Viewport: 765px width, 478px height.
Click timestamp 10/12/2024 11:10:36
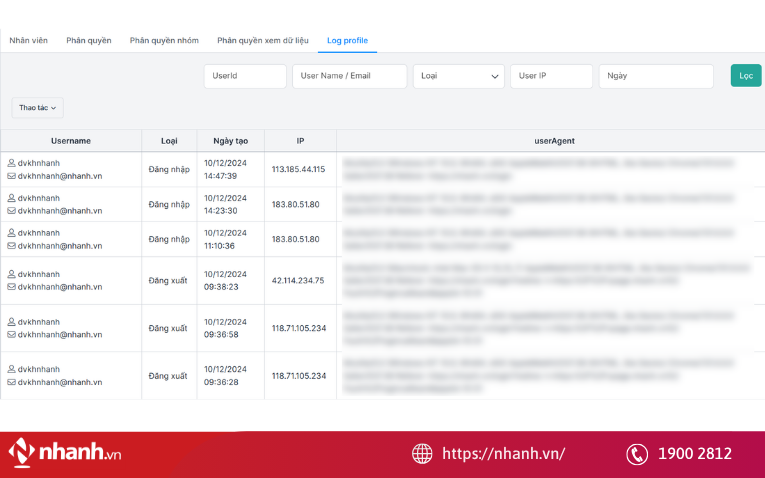pos(225,239)
